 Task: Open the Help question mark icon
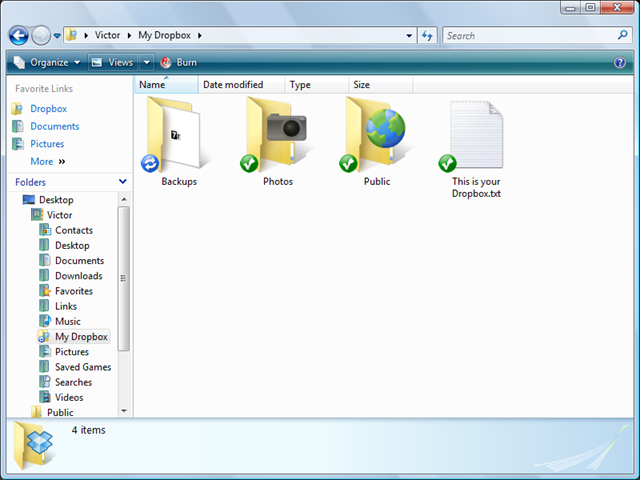coord(620,62)
